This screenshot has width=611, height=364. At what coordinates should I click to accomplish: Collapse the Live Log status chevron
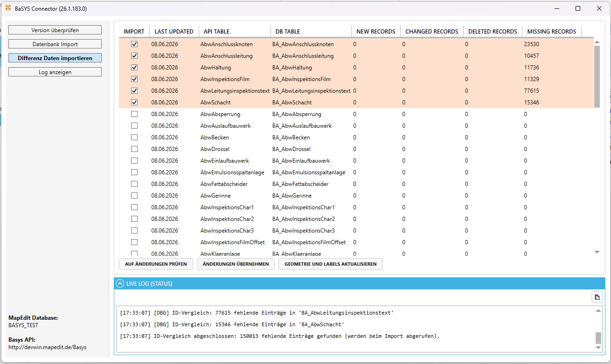pos(120,283)
